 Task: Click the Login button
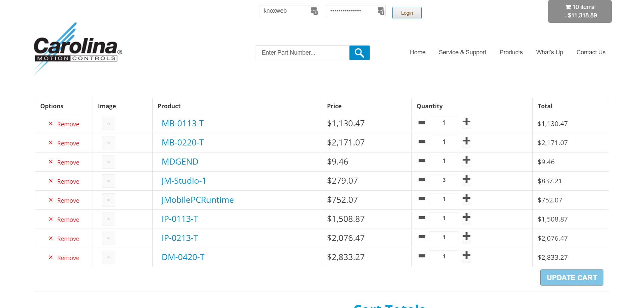click(407, 13)
